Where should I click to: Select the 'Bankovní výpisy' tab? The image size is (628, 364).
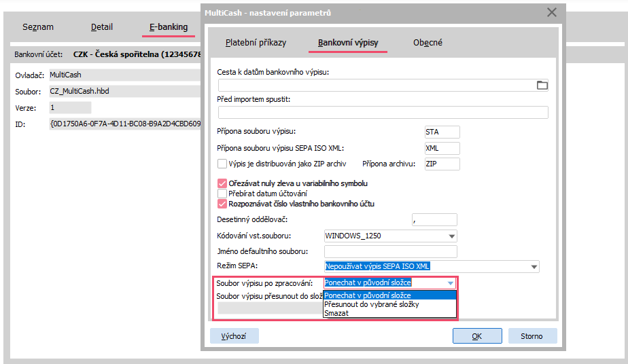(348, 42)
